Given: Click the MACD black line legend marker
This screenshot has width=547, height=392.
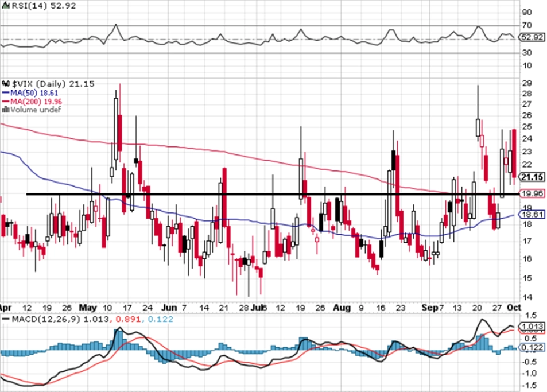Looking at the screenshot, I should pos(6,319).
